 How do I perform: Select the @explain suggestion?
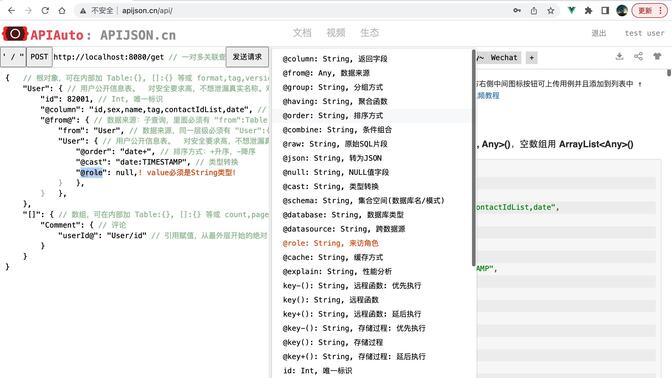click(371, 271)
